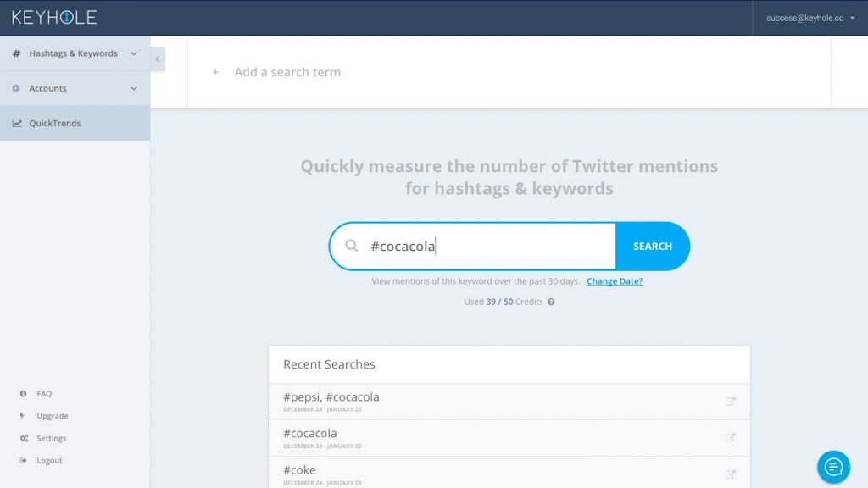
Task: Click the Used 39 / 50 Credits text
Action: tap(504, 302)
